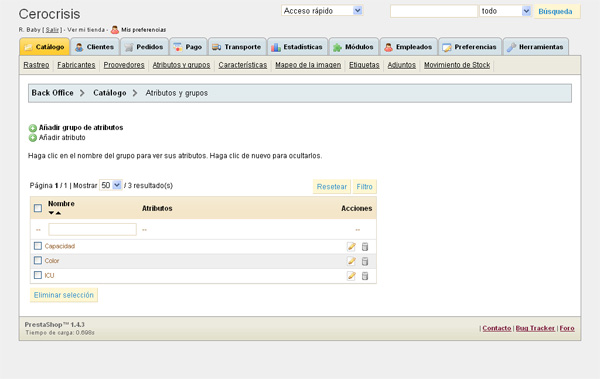The width and height of the screenshot is (600, 379).
Task: Click green plus icon beside Añadir atributo
Action: point(33,138)
